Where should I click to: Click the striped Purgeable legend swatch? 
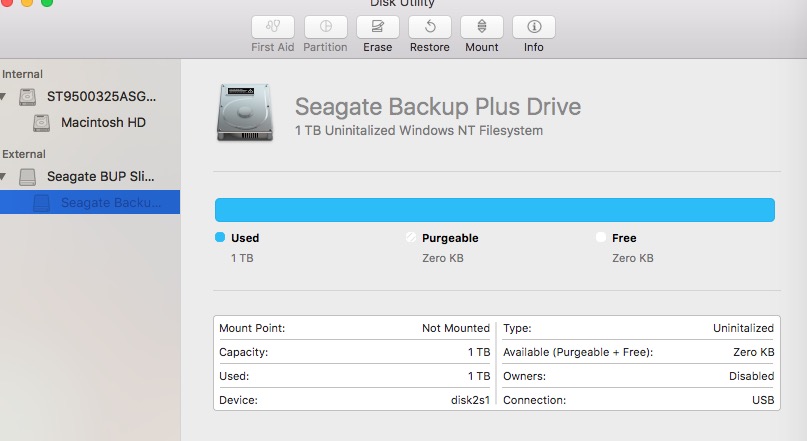pos(410,238)
